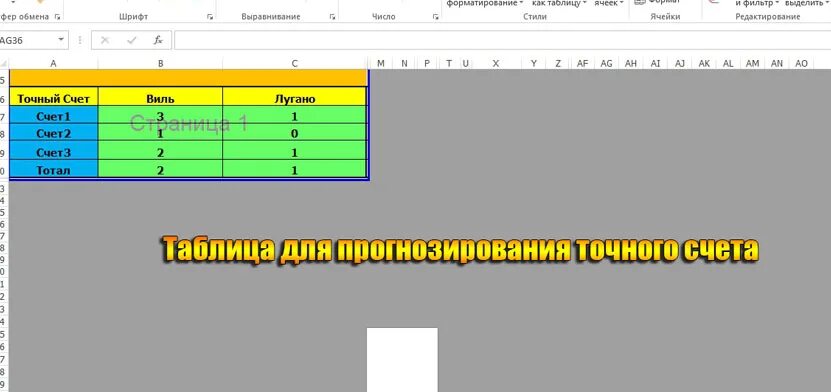Click the Select All corner triangle
The image size is (831, 392).
(4, 64)
